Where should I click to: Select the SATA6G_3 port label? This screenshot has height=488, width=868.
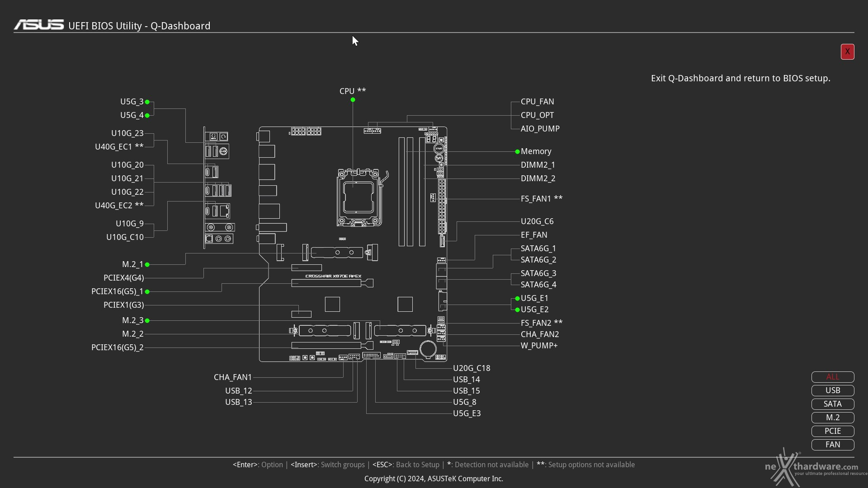click(x=538, y=273)
